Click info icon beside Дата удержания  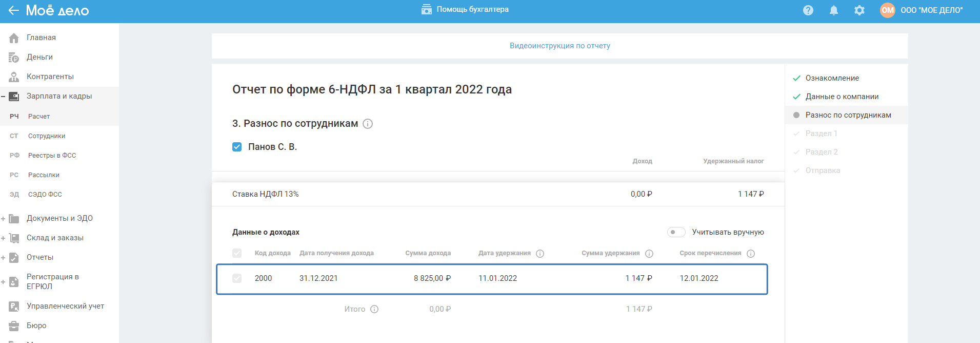[x=540, y=254]
